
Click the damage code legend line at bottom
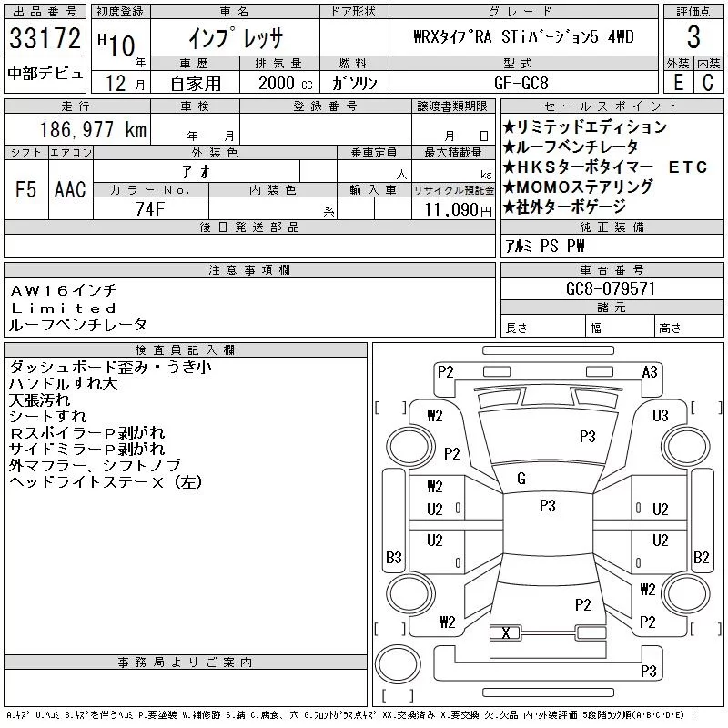click(350, 715)
